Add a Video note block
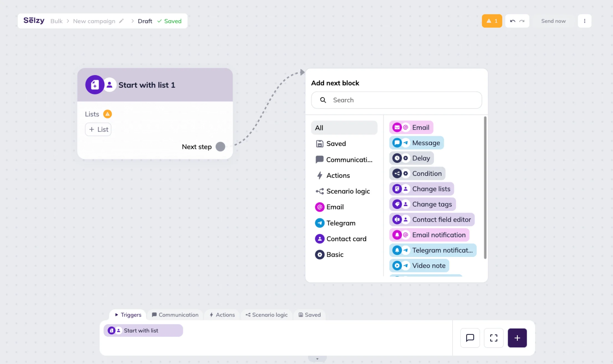This screenshot has width=613, height=364. tap(419, 266)
